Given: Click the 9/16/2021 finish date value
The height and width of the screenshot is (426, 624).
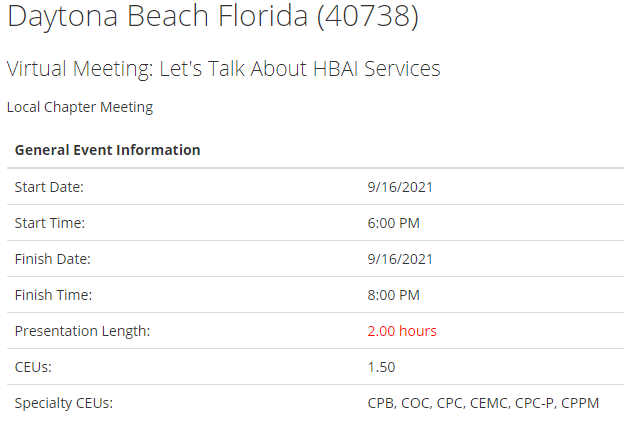Looking at the screenshot, I should (400, 259).
